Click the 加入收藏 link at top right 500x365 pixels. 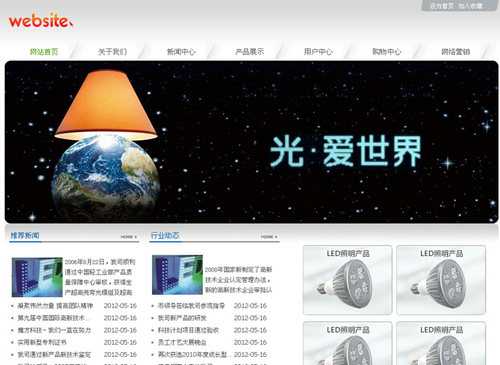pyautogui.click(x=470, y=6)
